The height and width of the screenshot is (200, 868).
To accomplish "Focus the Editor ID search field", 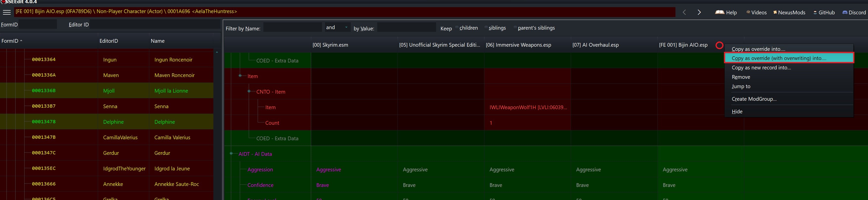I will click(x=155, y=24).
